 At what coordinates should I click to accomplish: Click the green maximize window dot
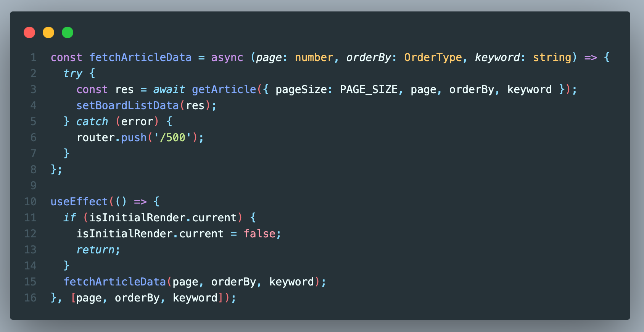[x=68, y=32]
